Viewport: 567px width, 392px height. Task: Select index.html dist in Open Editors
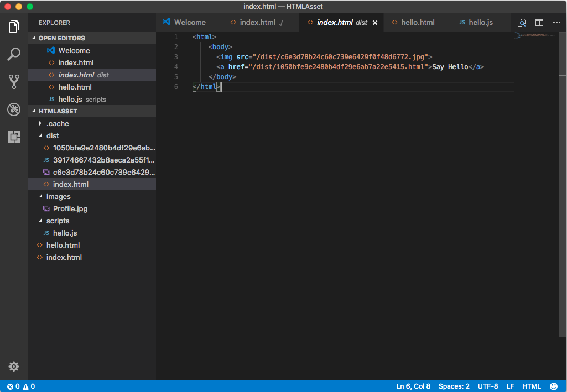pos(92,75)
